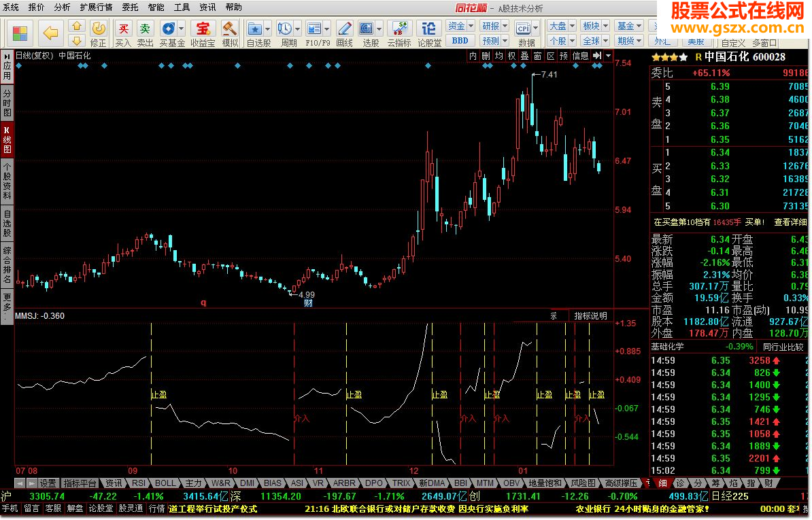Click the 指标说明 button

point(590,316)
